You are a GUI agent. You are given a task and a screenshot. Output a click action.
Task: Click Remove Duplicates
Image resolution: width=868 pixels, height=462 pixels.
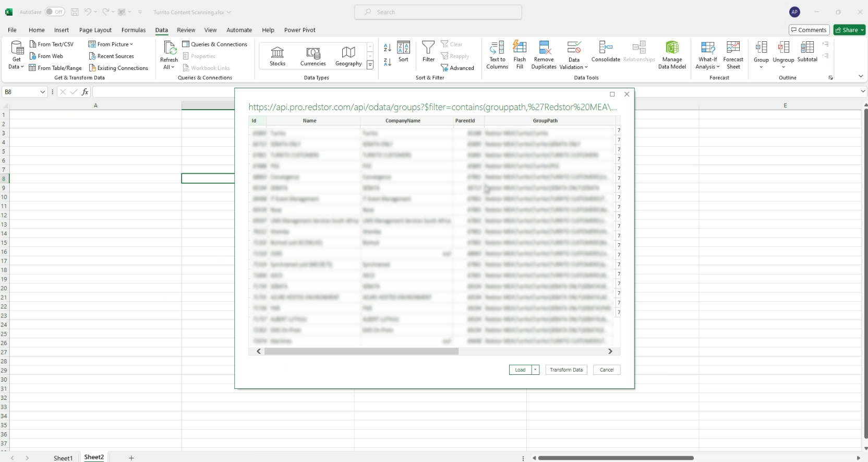coord(544,55)
